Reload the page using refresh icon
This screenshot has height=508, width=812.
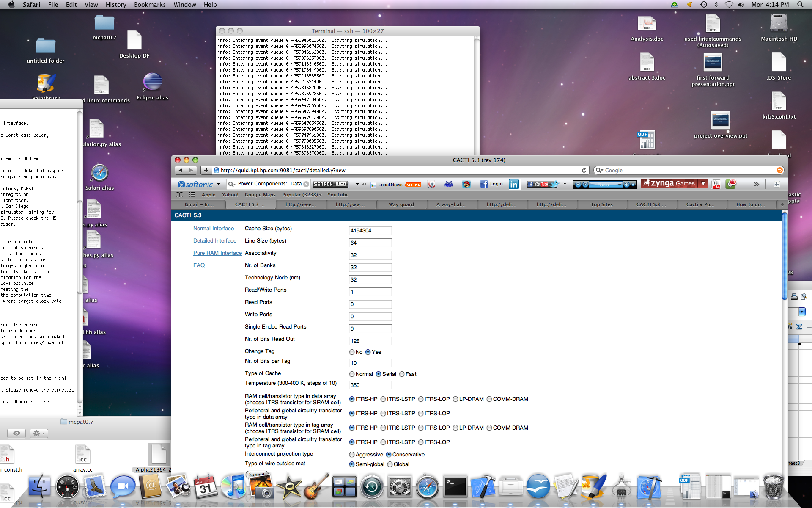point(584,170)
